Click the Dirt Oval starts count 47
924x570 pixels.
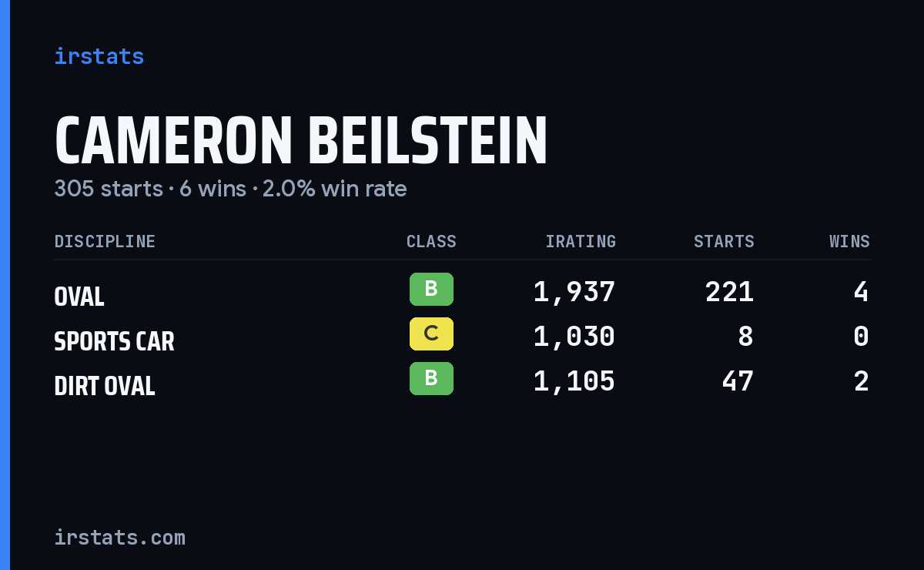738,382
